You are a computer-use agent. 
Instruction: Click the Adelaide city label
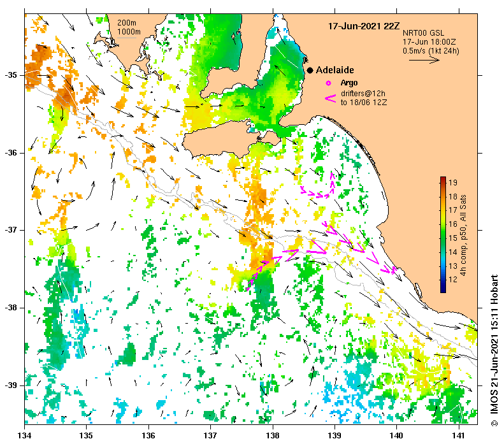tap(335, 70)
